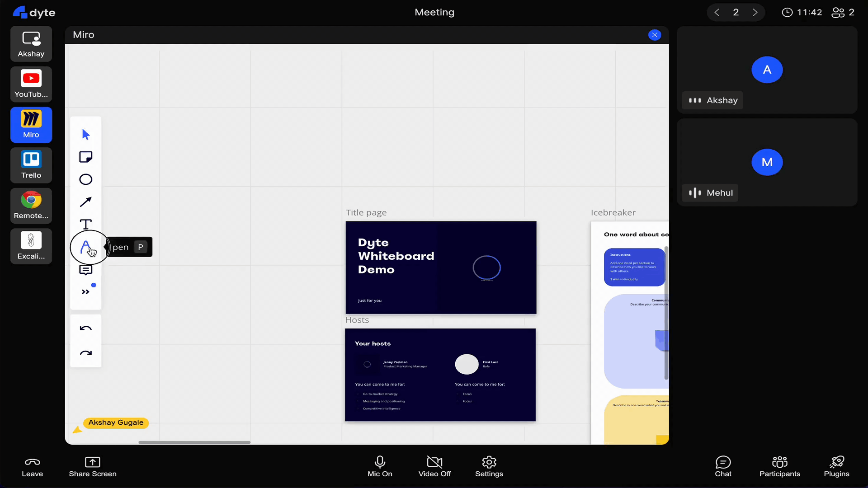Image resolution: width=868 pixels, height=488 pixels.
Task: Go to previous participant page
Action: (717, 12)
